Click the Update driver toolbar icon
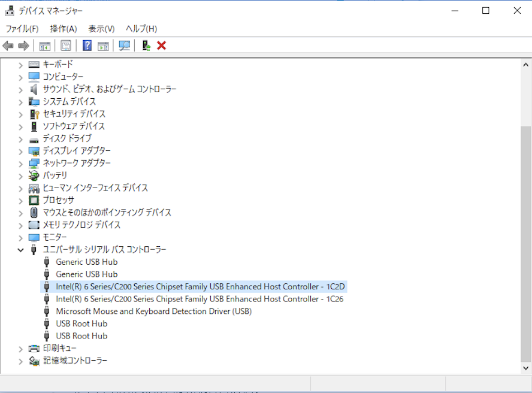Screen dimensions: 532x393 [146, 46]
